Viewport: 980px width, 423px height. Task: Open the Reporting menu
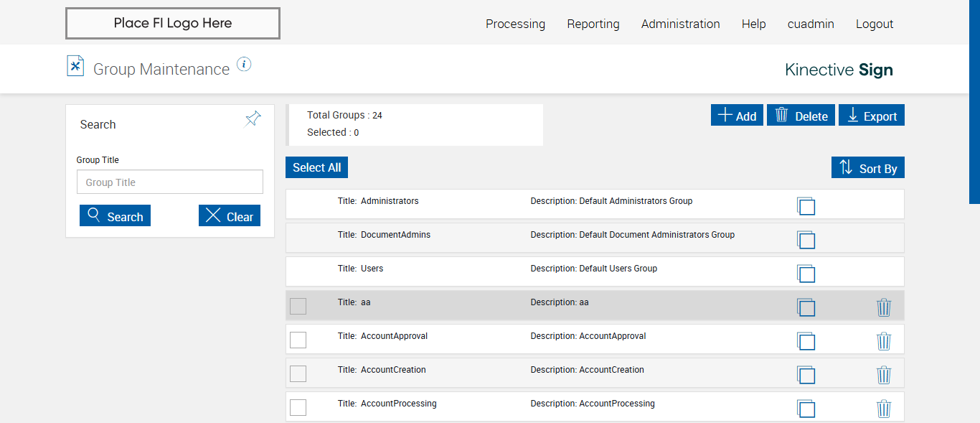click(593, 24)
